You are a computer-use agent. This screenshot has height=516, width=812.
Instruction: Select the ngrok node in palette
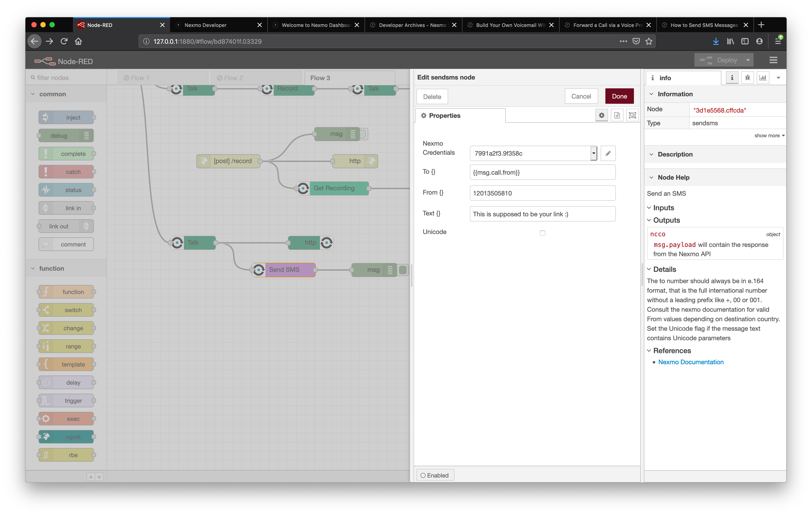click(x=66, y=437)
